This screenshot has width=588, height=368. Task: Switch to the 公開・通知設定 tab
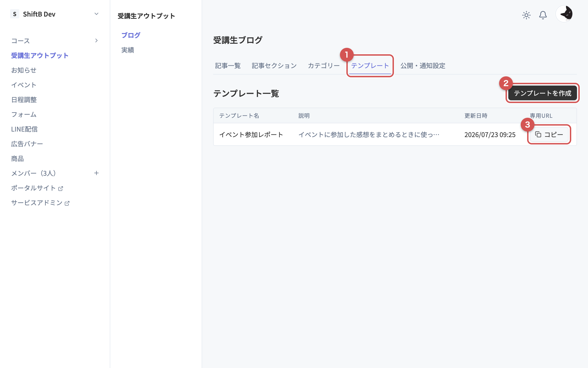pos(423,66)
